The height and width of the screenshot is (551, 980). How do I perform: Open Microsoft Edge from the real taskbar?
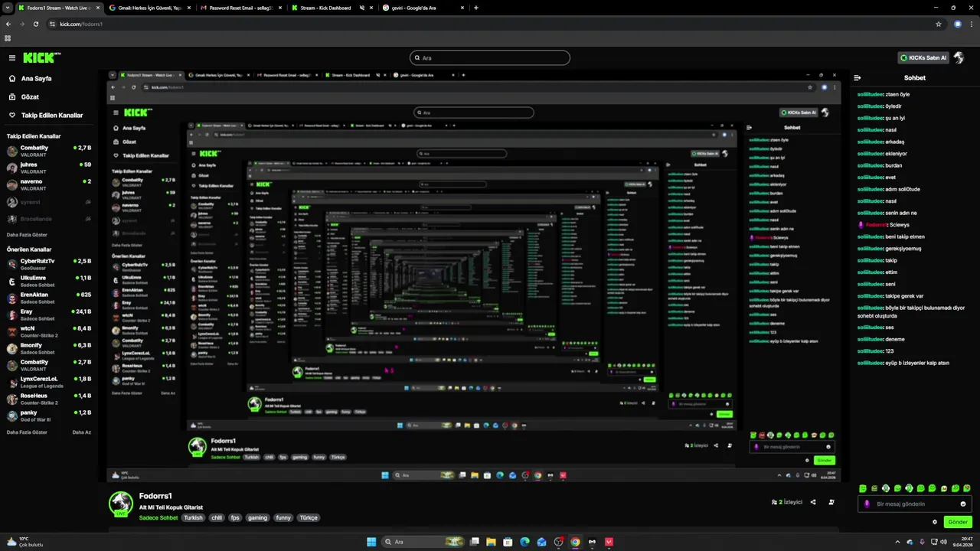(x=525, y=542)
